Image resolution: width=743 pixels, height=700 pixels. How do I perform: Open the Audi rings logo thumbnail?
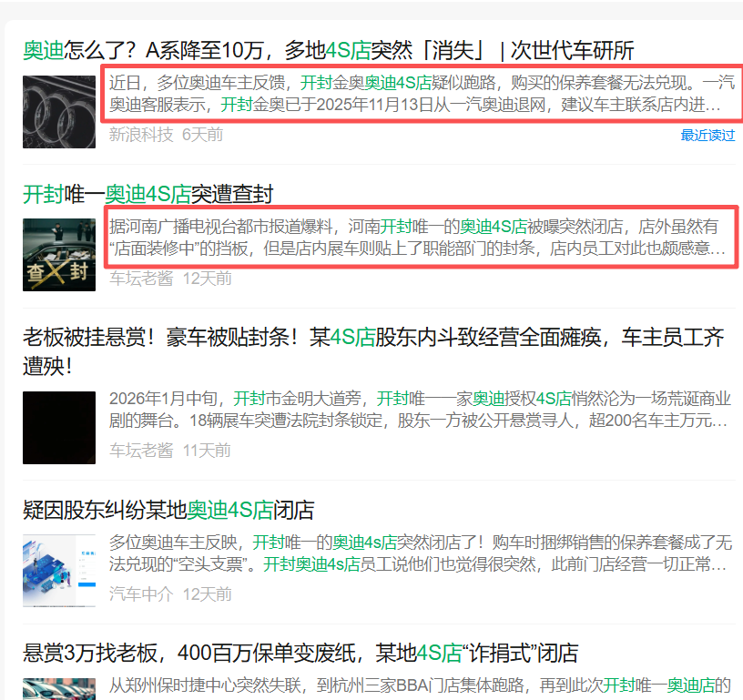(59, 112)
